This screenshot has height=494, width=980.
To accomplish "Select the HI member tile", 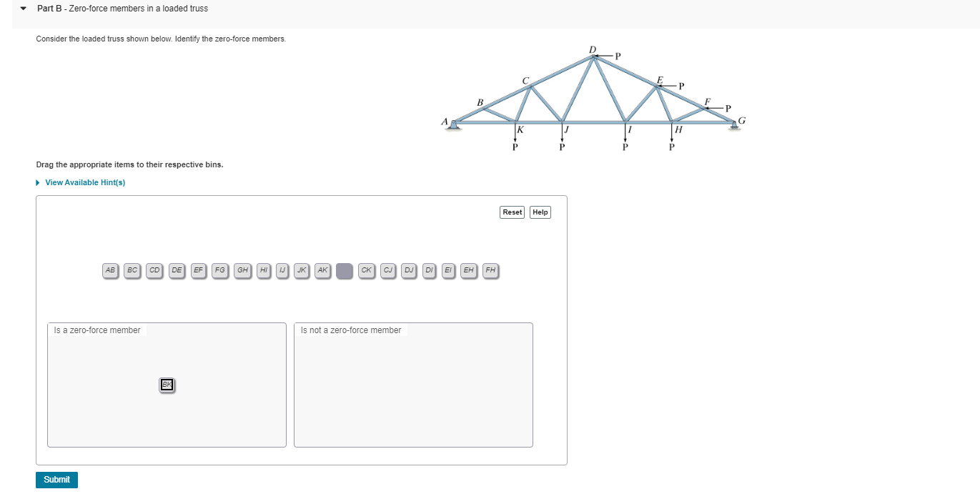I will click(x=264, y=271).
